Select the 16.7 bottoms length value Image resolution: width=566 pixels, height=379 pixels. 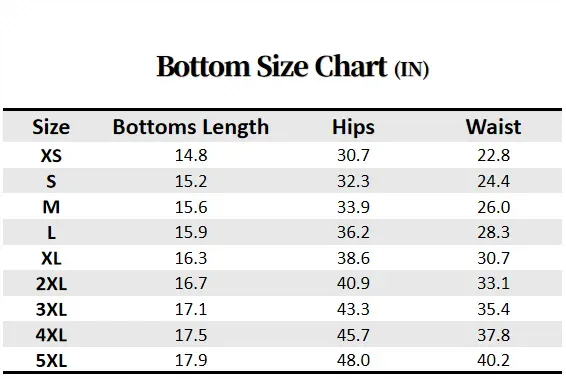[191, 283]
